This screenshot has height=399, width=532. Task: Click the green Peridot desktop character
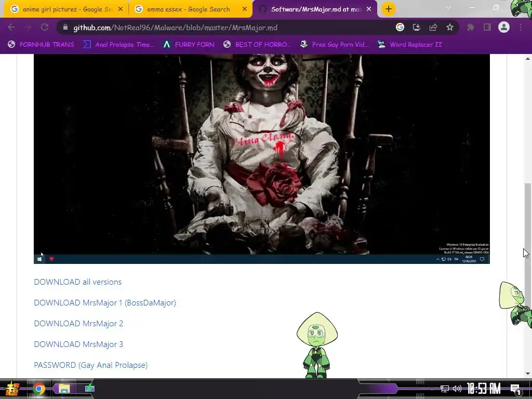coord(317,345)
